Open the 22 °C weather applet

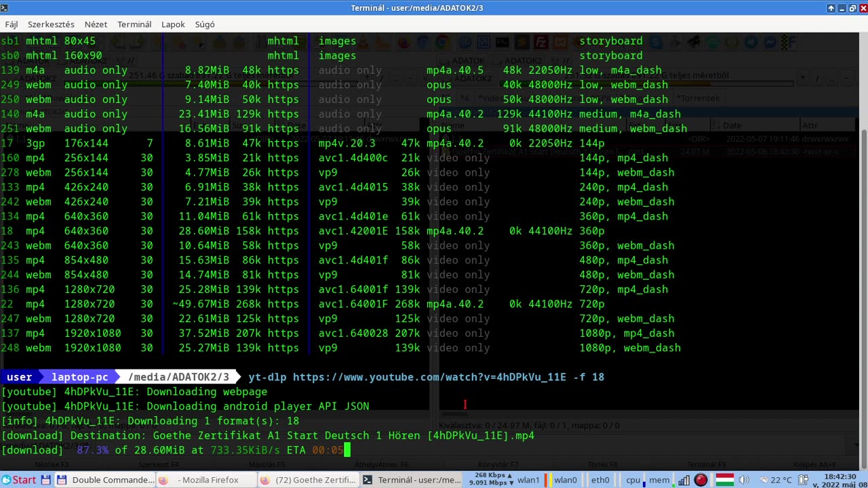tap(774, 480)
